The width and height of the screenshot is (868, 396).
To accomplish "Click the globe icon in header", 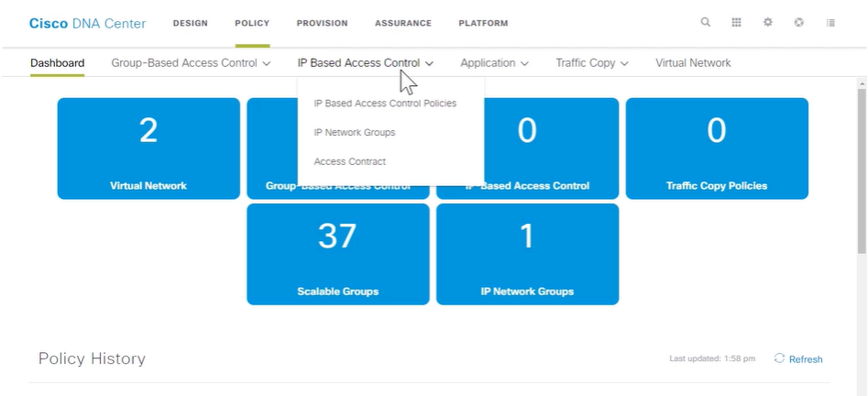I will [798, 23].
